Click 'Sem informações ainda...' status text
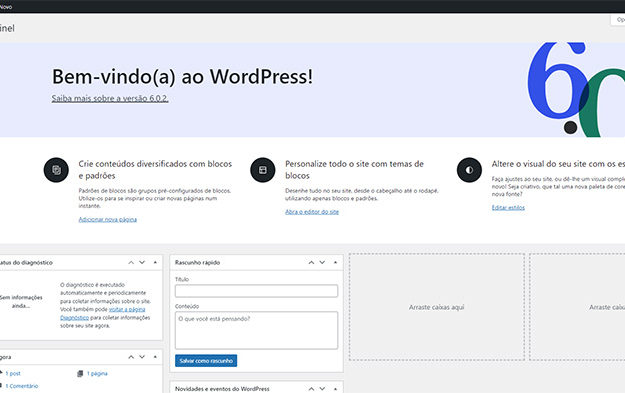Image resolution: width=625 pixels, height=393 pixels. point(21,301)
